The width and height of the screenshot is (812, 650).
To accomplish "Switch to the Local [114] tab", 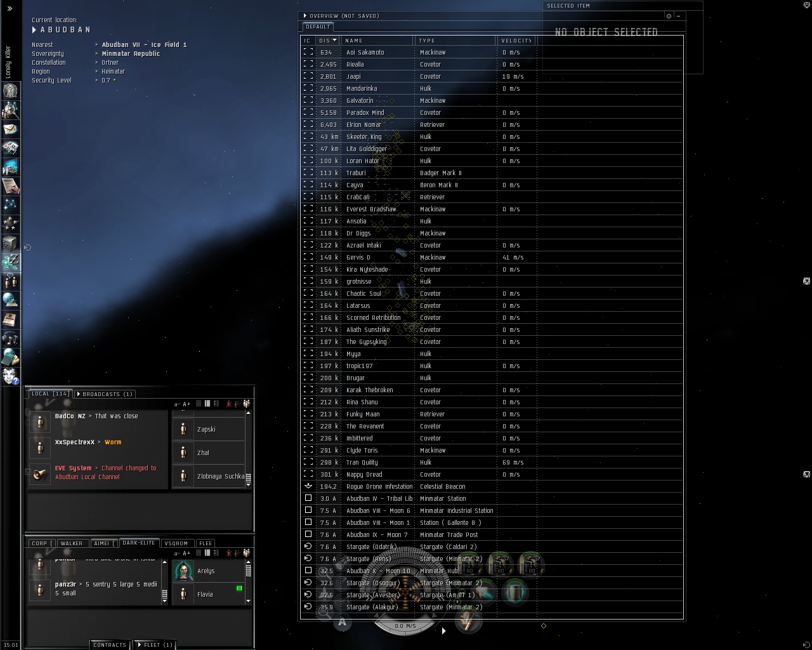I will coord(51,394).
